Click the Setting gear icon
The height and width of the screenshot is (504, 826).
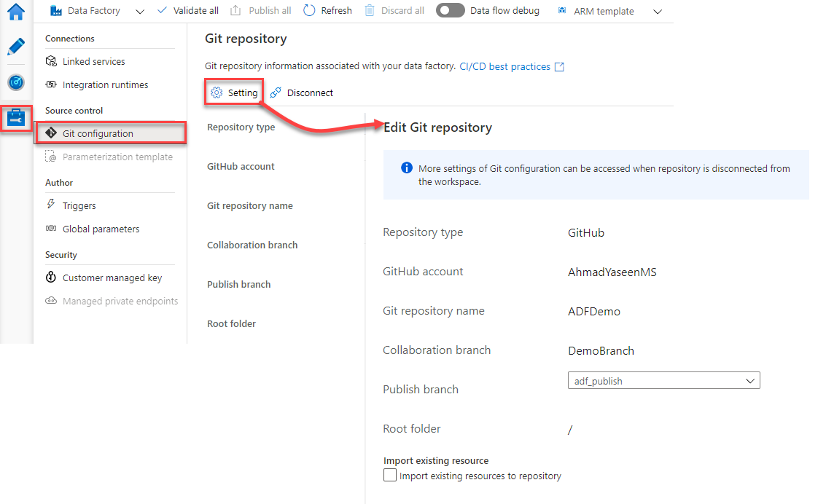coord(217,93)
